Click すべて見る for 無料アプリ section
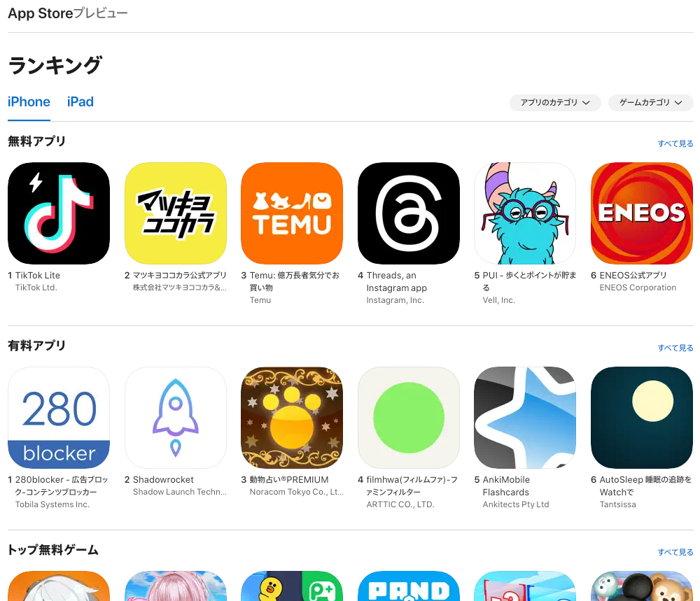The width and height of the screenshot is (700, 601). [675, 143]
